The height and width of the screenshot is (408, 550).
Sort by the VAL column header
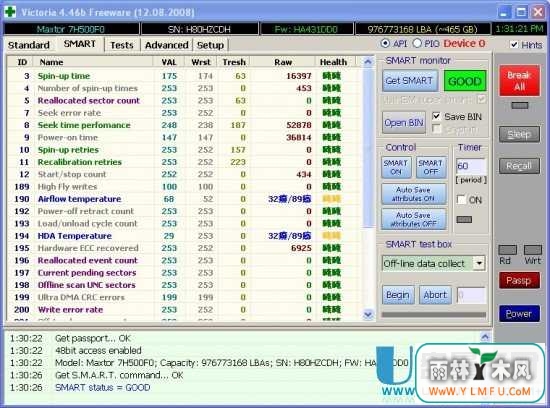click(x=169, y=62)
